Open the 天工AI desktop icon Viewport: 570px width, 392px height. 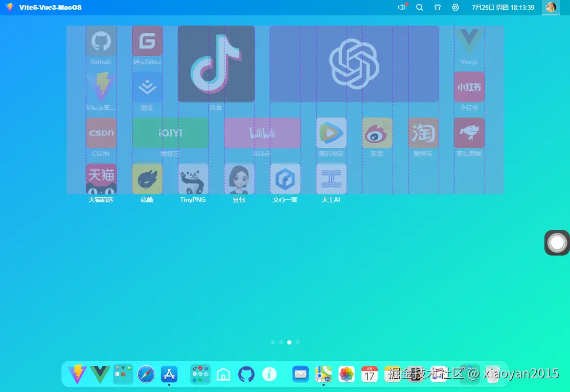[331, 178]
